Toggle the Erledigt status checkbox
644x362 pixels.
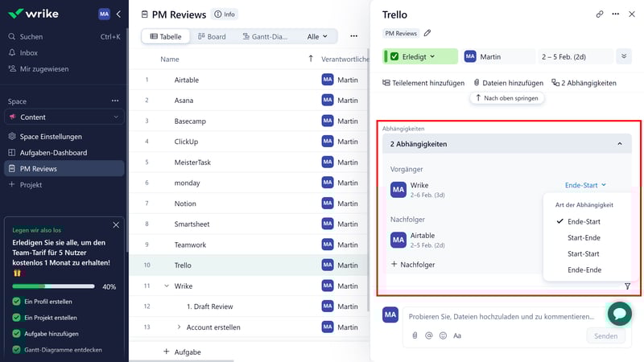click(394, 56)
